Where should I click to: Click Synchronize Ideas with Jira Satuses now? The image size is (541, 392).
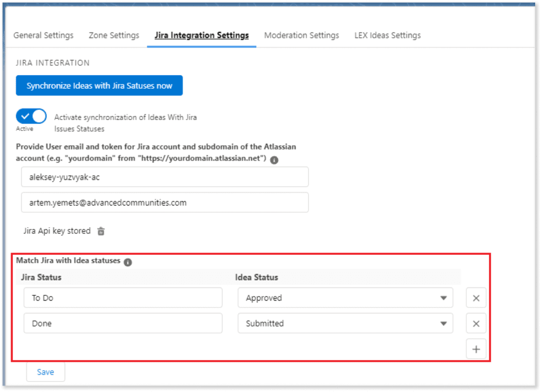pyautogui.click(x=99, y=86)
